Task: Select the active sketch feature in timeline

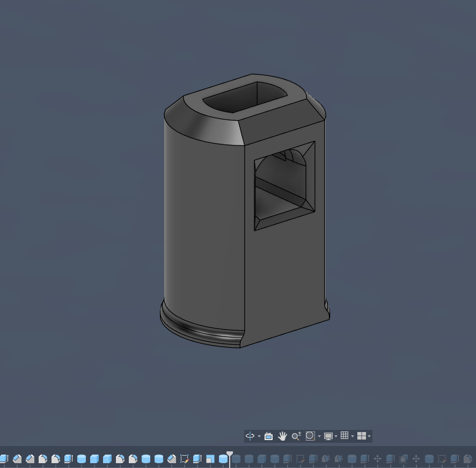Action: (185, 459)
